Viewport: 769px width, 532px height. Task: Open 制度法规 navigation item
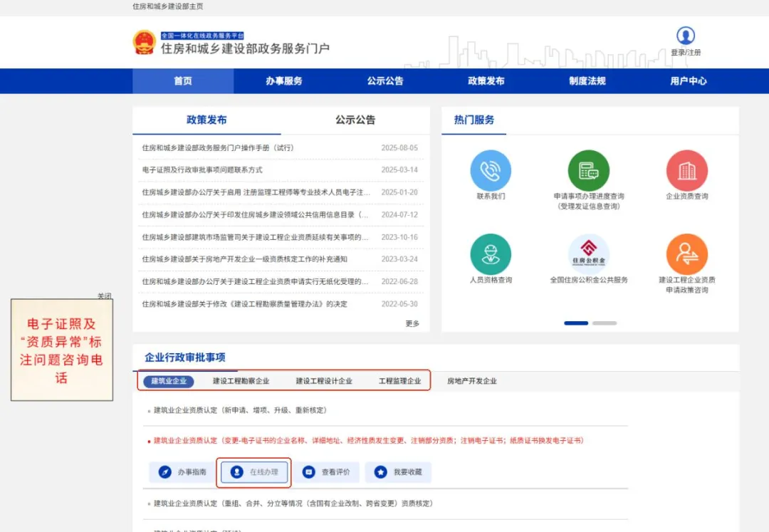click(x=587, y=81)
